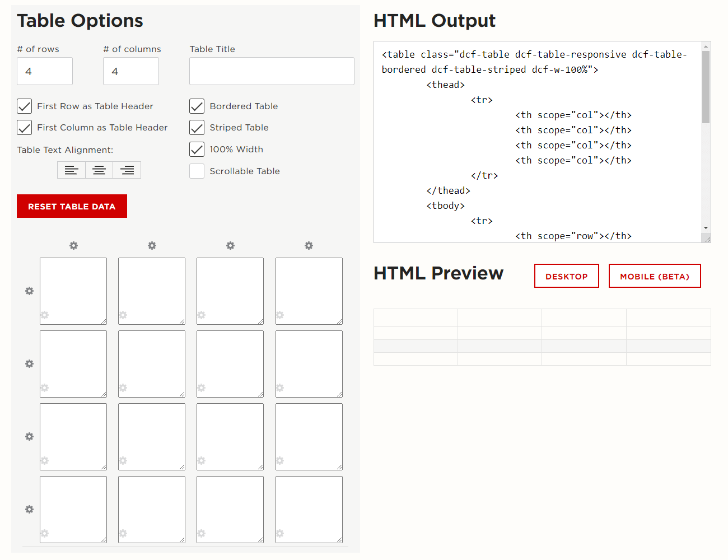Click into the row 1 column 1 textarea
The image size is (728, 560).
pyautogui.click(x=73, y=291)
